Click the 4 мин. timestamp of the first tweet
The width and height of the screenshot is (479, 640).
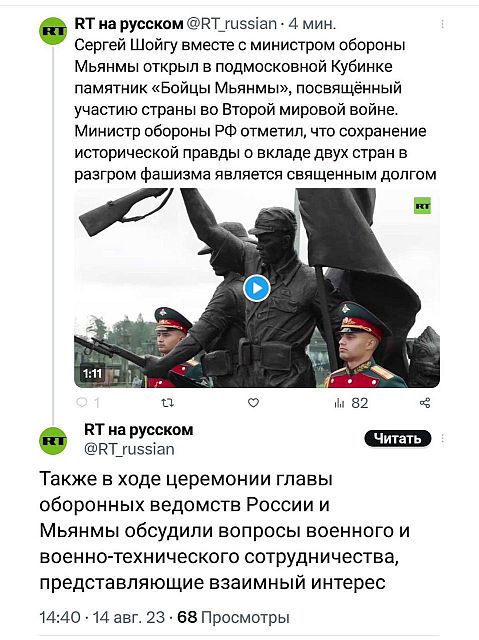pyautogui.click(x=312, y=24)
